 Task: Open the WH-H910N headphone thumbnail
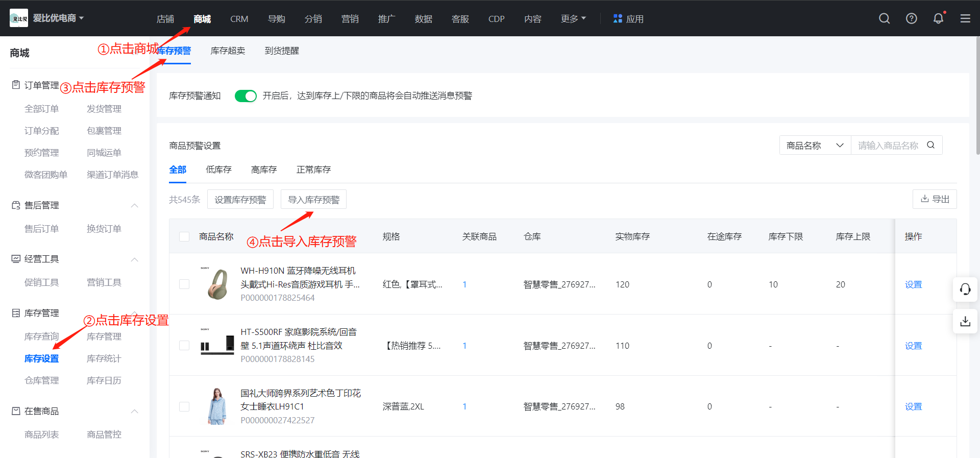217,284
